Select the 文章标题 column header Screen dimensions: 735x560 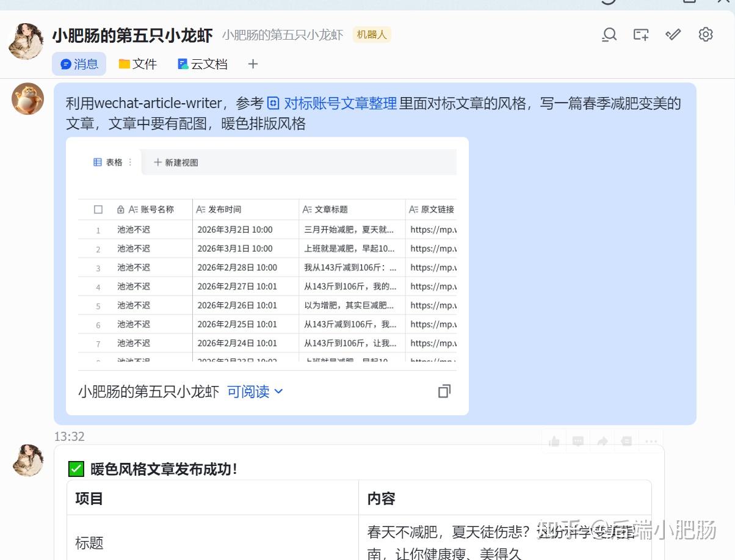click(331, 209)
